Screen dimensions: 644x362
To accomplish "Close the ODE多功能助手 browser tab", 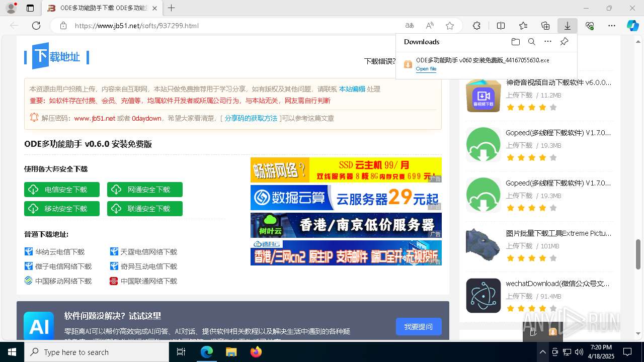I will click(154, 8).
